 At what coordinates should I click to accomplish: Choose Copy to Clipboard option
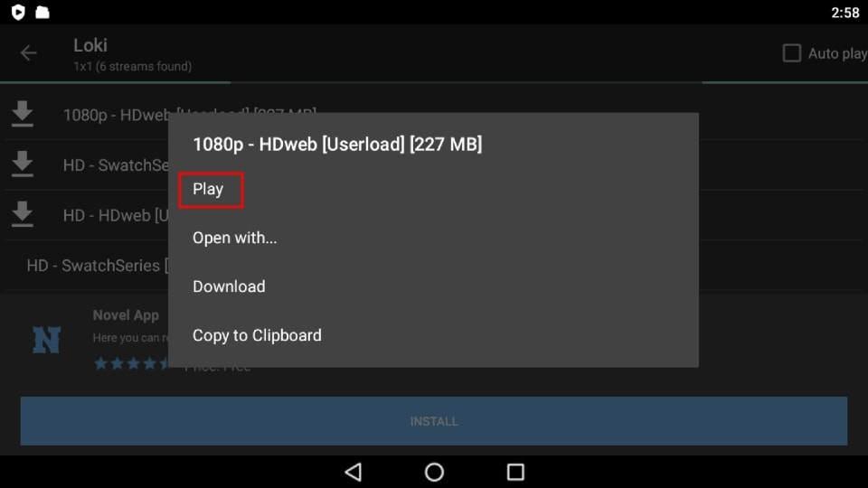pyautogui.click(x=257, y=335)
